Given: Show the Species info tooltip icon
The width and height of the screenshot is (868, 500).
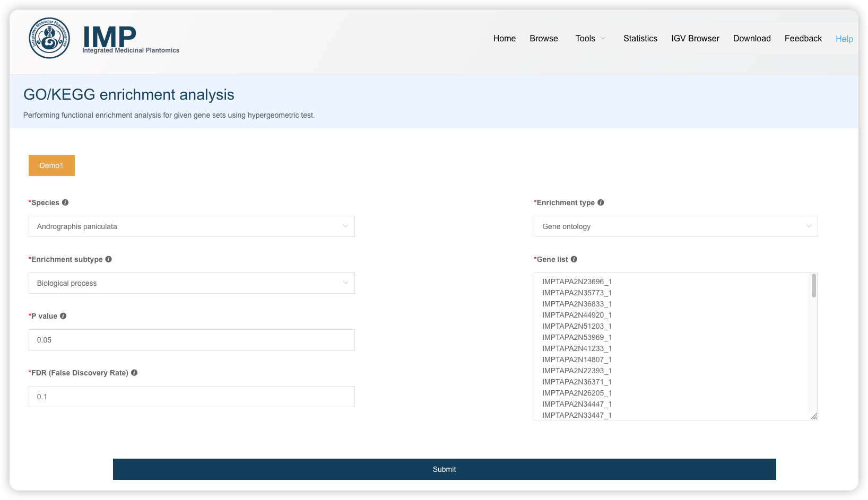Looking at the screenshot, I should tap(65, 203).
